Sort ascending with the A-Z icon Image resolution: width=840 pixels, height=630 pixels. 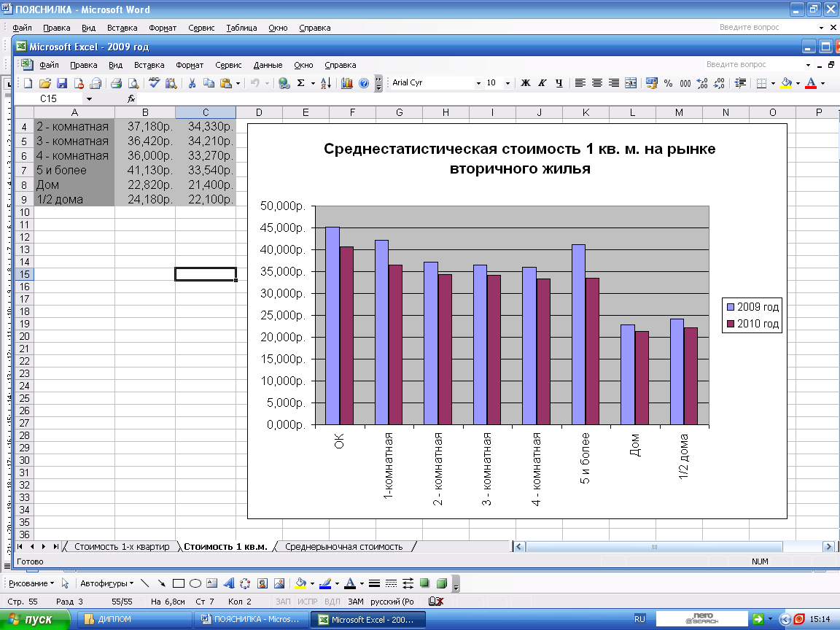click(x=326, y=83)
